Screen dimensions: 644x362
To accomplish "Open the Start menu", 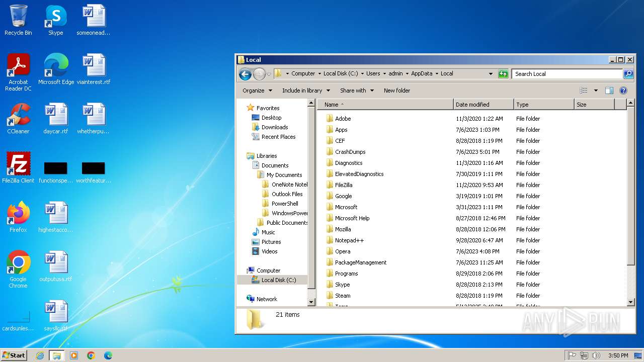I will [14, 355].
